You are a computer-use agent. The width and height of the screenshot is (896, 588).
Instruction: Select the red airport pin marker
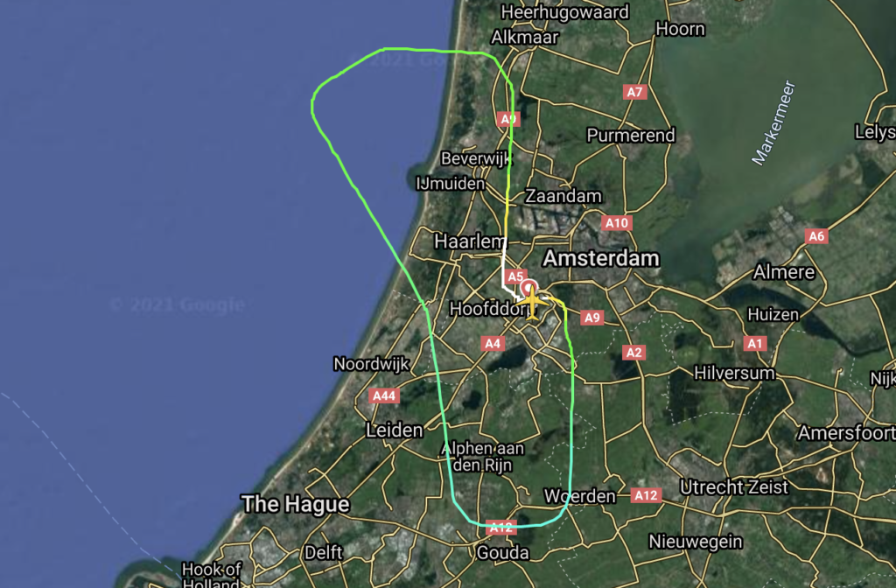click(529, 287)
